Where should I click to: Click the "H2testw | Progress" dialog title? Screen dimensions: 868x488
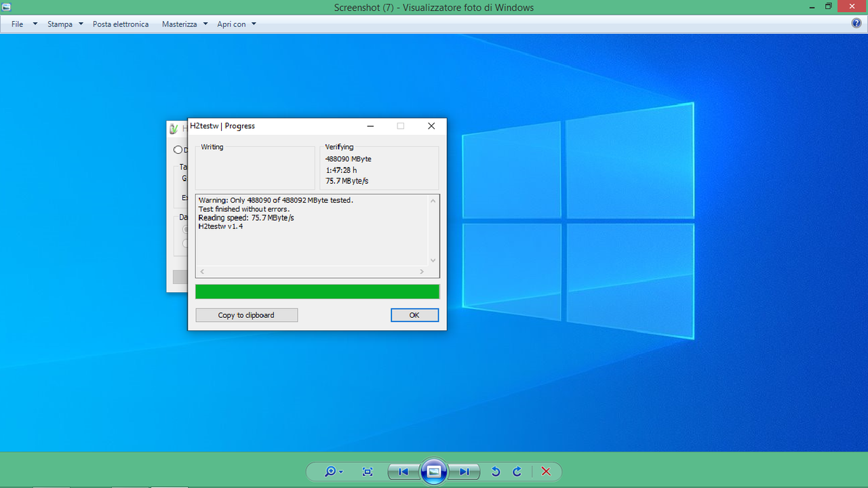222,126
